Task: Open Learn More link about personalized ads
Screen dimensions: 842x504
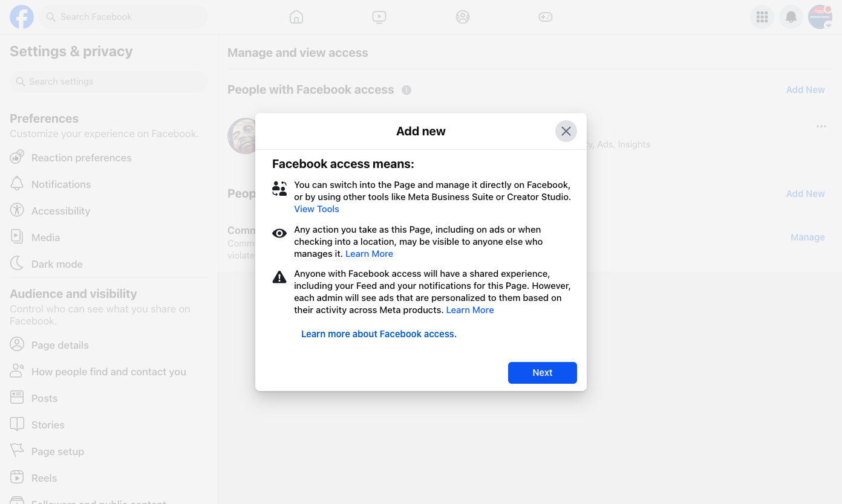Action: click(470, 310)
